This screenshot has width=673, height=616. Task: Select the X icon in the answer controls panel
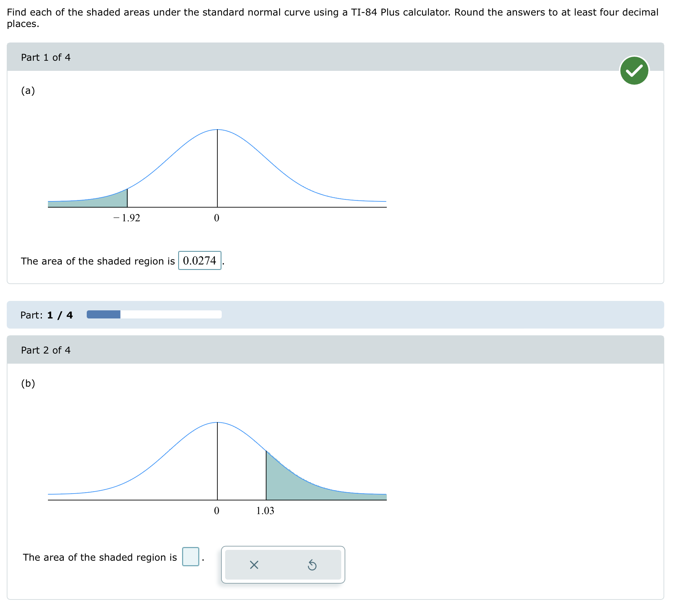tap(253, 565)
